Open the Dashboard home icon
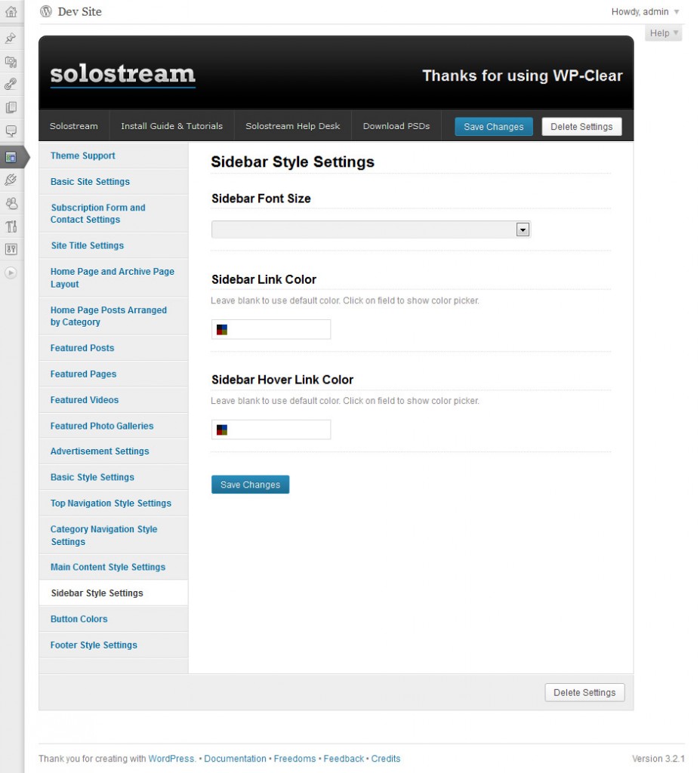Screen dimensions: 700x773 [x=11, y=12]
